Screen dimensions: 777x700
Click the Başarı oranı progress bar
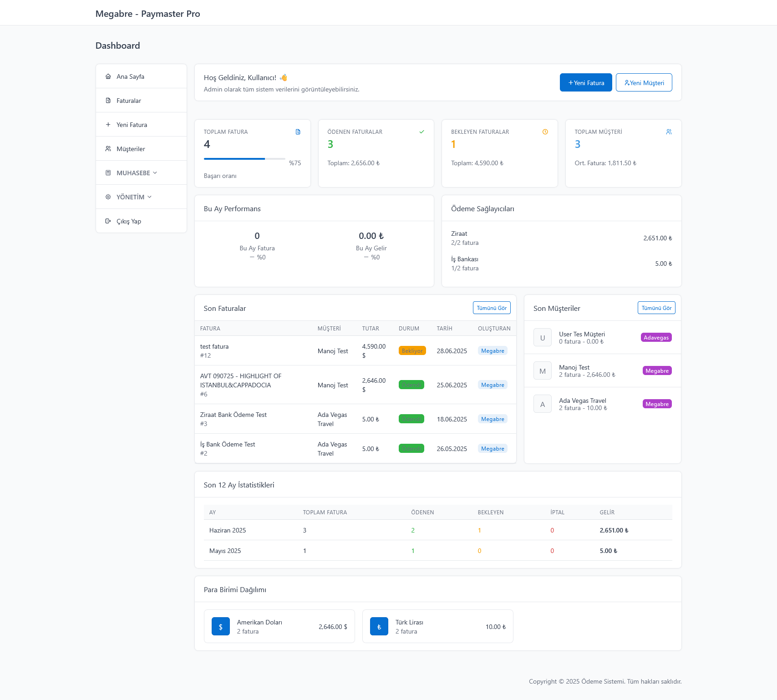pos(244,159)
